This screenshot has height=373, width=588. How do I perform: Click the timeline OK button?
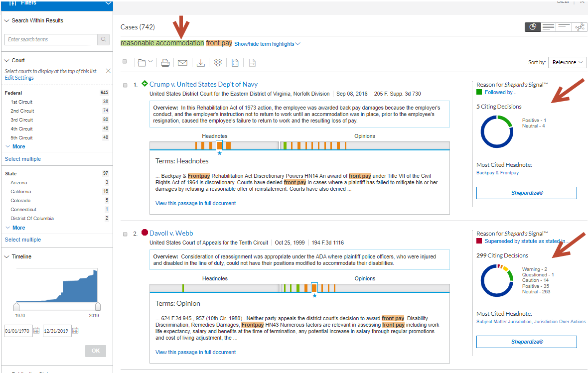(96, 351)
